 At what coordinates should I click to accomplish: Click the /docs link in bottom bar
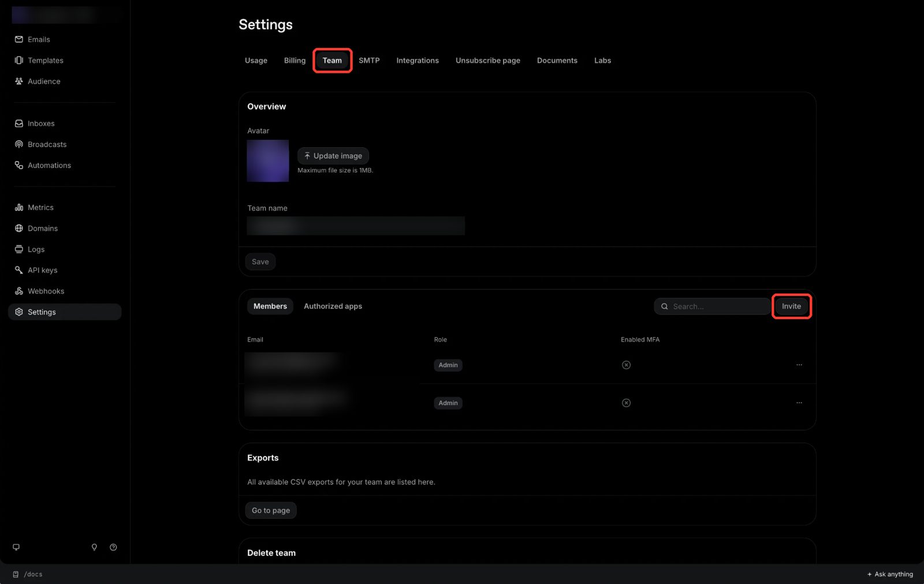pos(28,574)
